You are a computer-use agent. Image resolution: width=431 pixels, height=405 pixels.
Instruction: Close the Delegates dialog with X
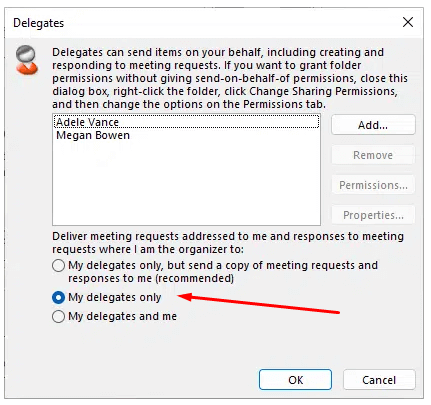point(408,23)
